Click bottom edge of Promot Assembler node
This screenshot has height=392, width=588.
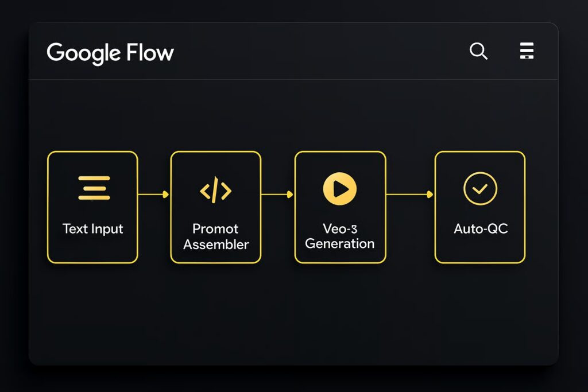pyautogui.click(x=216, y=262)
